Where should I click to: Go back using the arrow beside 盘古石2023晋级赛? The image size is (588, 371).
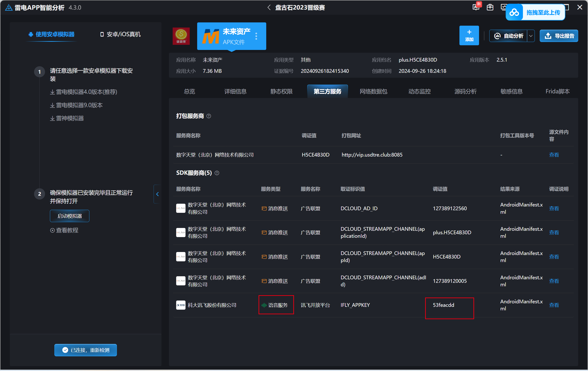click(269, 7)
